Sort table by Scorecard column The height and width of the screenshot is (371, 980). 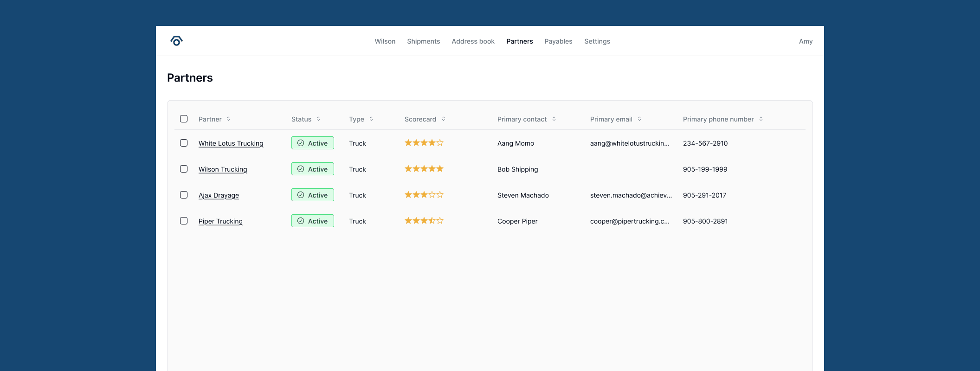coord(444,119)
